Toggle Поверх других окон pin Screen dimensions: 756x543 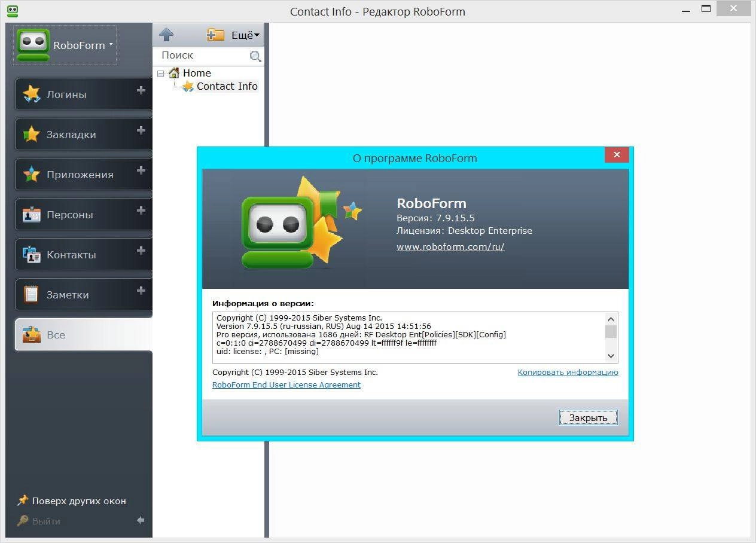point(72,501)
